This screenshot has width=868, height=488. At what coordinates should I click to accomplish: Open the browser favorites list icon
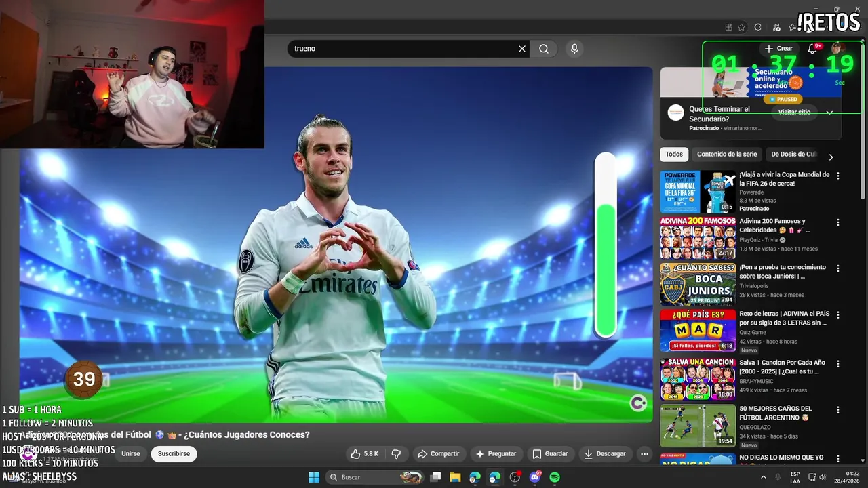[792, 27]
